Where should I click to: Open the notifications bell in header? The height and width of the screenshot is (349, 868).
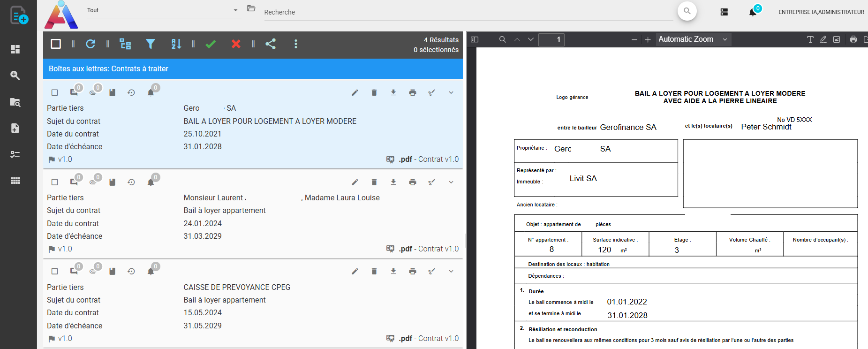click(753, 12)
